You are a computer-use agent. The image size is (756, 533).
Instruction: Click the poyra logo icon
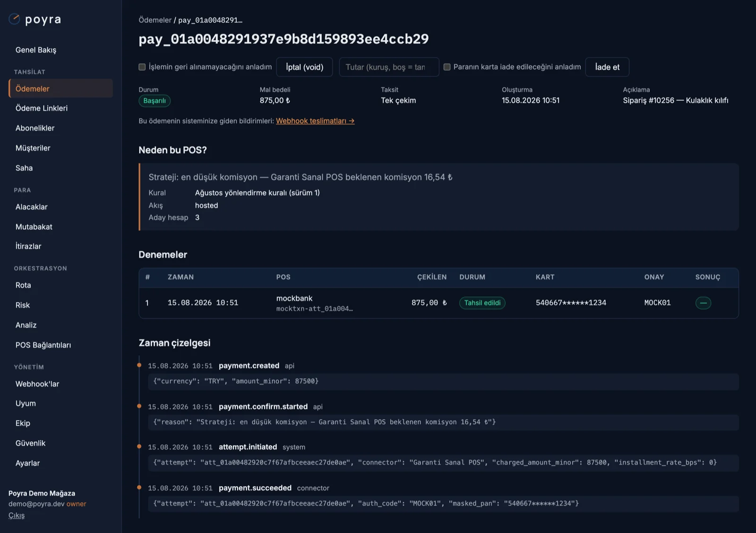[14, 19]
